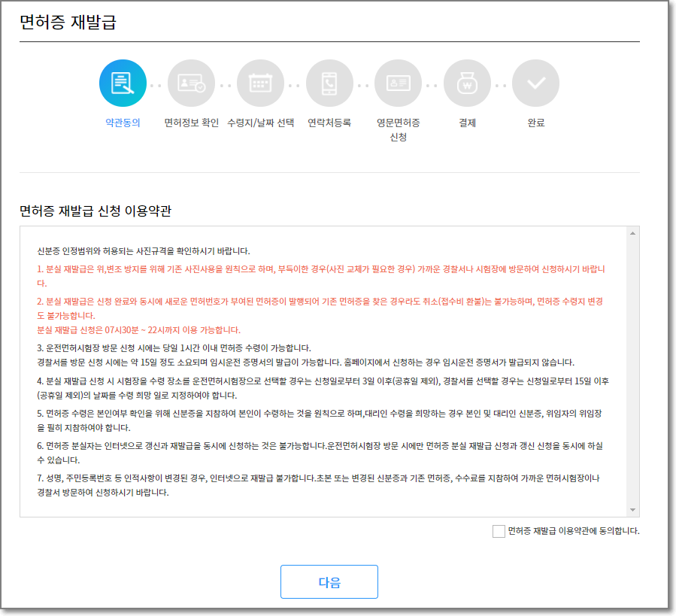This screenshot has width=676, height=616.
Task: Click the line 신분증 인정범위와 허용되는 사진규격
Action: click(143, 250)
